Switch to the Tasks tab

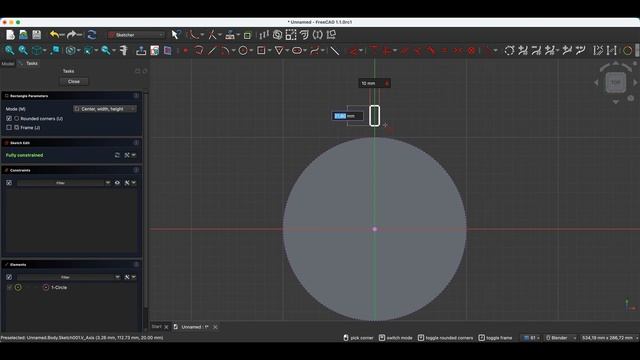coord(28,63)
